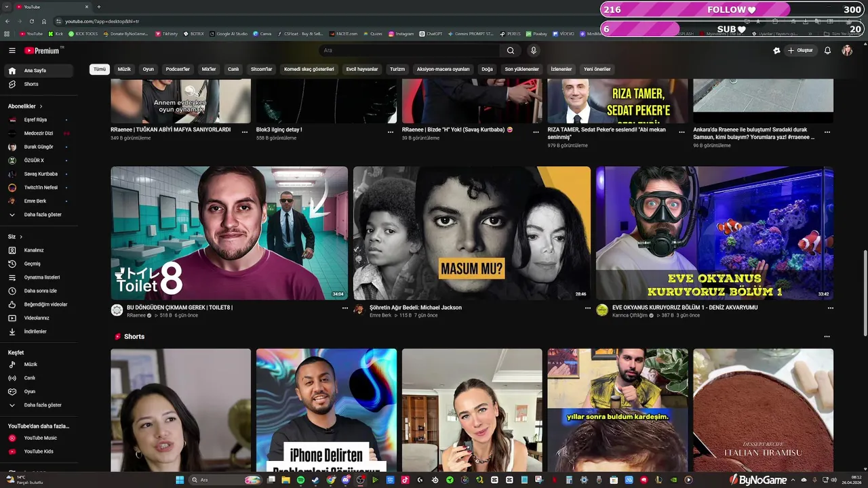868x488 pixels.
Task: Open Geçmiş history in the sidebar
Action: [x=39, y=264]
